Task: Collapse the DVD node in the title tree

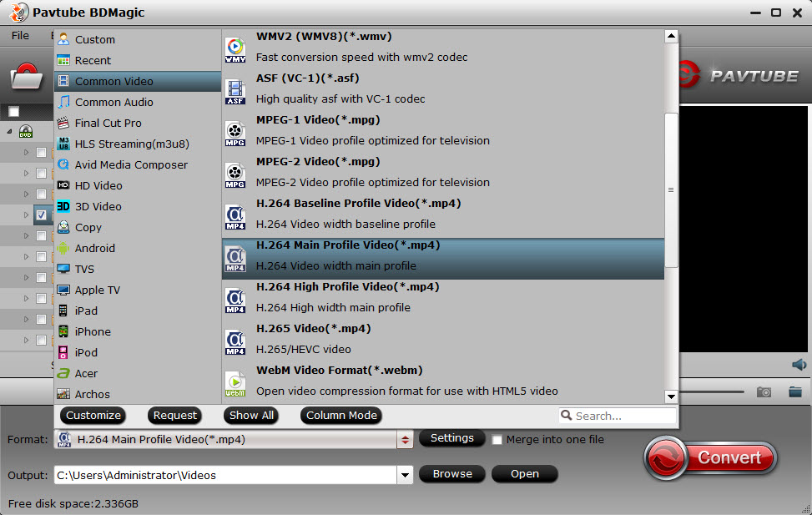Action: click(x=9, y=132)
